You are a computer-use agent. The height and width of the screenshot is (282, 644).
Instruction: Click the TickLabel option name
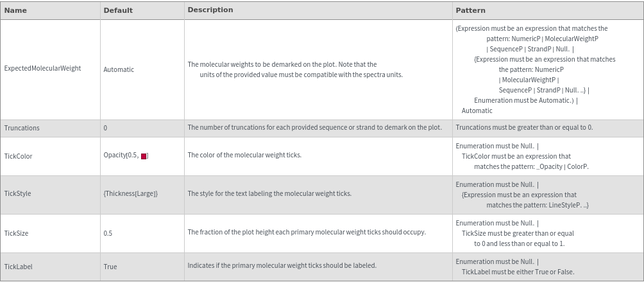[x=18, y=267]
